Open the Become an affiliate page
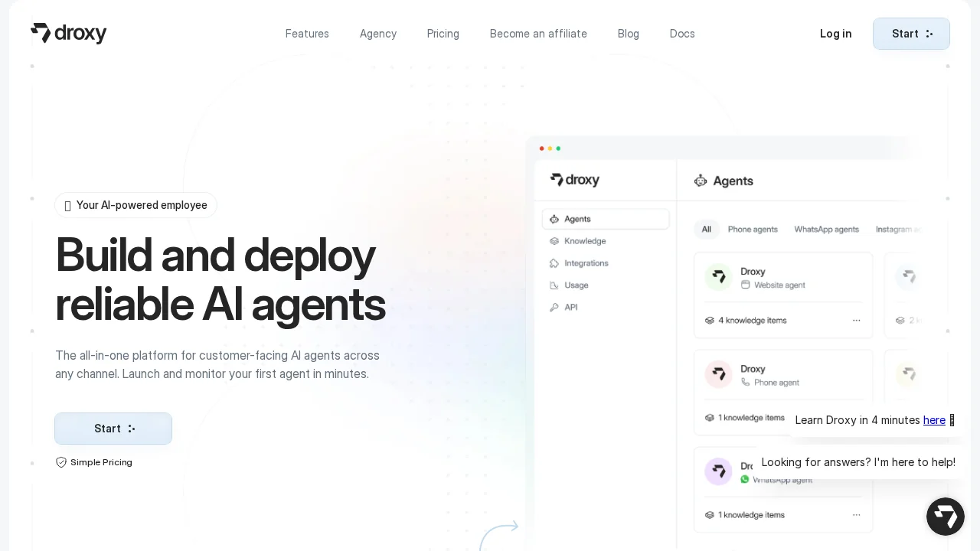The width and height of the screenshot is (980, 551). point(538,34)
